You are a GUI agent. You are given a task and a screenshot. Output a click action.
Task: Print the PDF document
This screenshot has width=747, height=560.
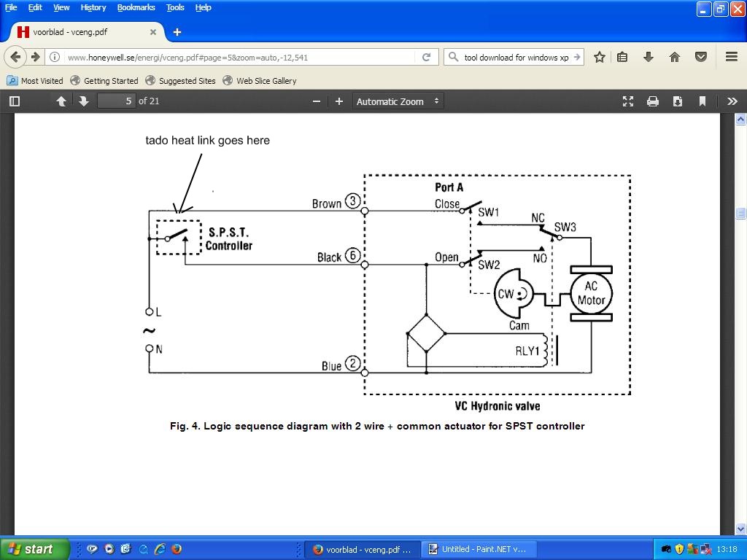[652, 101]
